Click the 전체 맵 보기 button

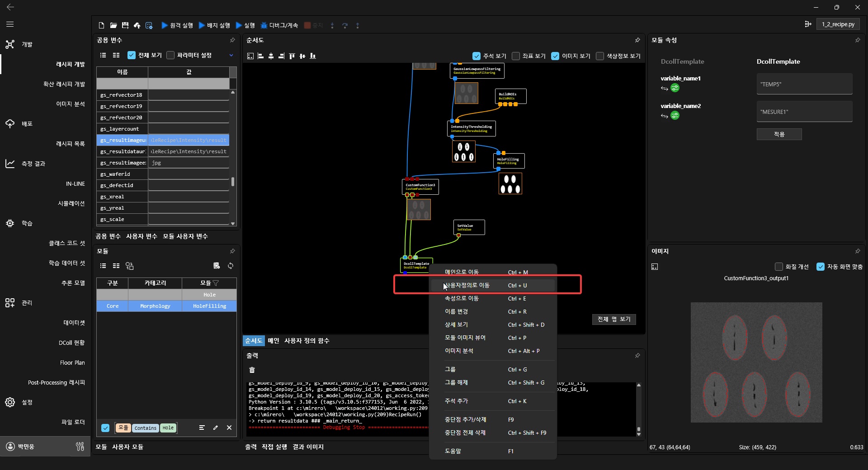coord(613,319)
